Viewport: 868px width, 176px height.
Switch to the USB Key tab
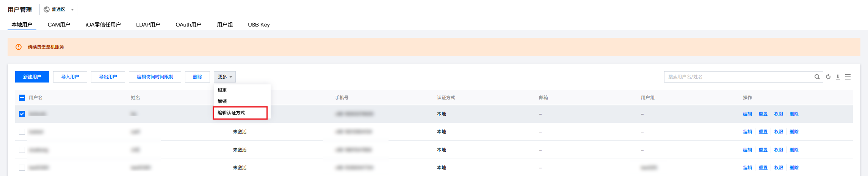pyautogui.click(x=259, y=25)
